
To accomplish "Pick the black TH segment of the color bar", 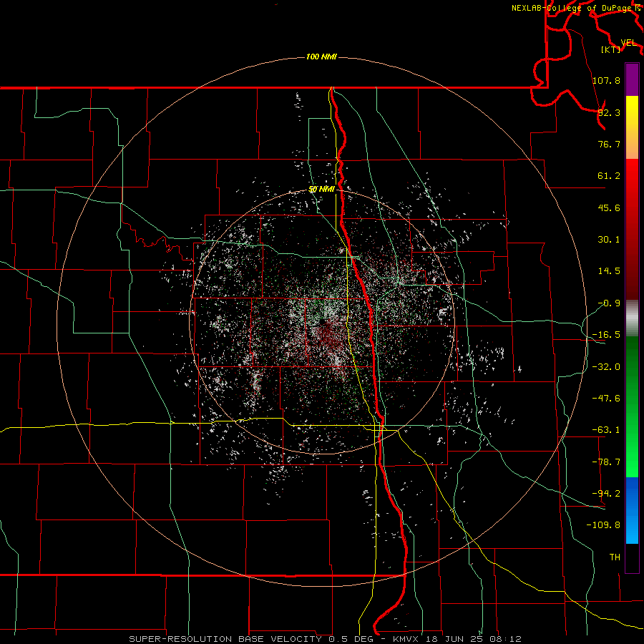I will coord(632,558).
